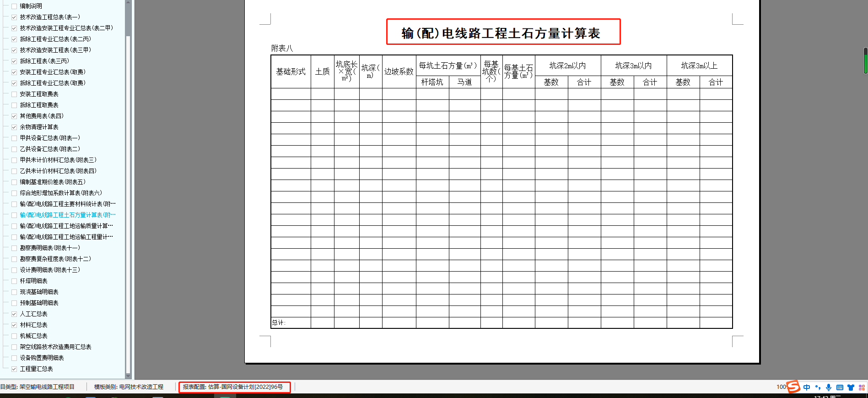
Task: Toggle Chinese punctuation mode in Sogou bar
Action: coord(818,387)
